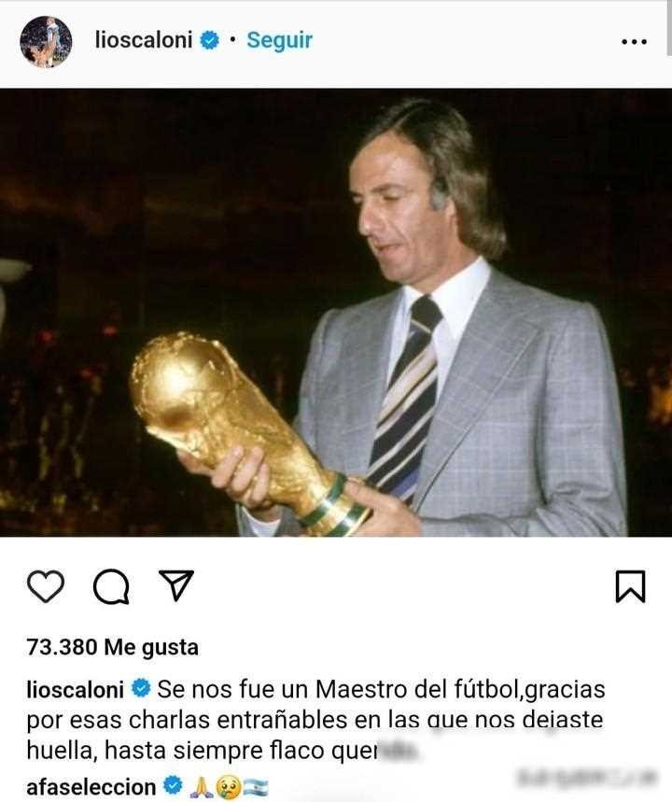Click the verified badge beside header username

[209, 40]
